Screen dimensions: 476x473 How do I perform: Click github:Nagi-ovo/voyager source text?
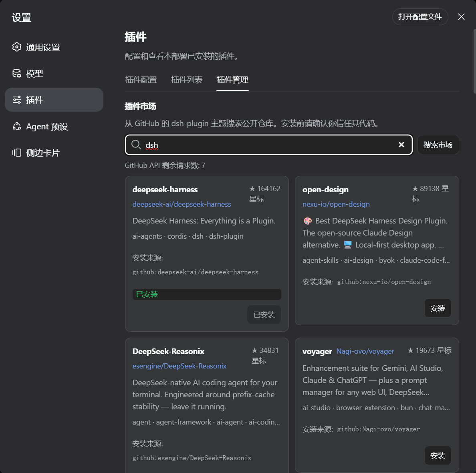[379, 429]
